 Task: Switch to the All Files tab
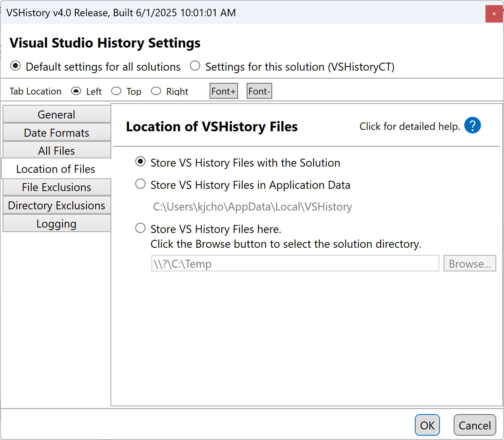(x=56, y=150)
